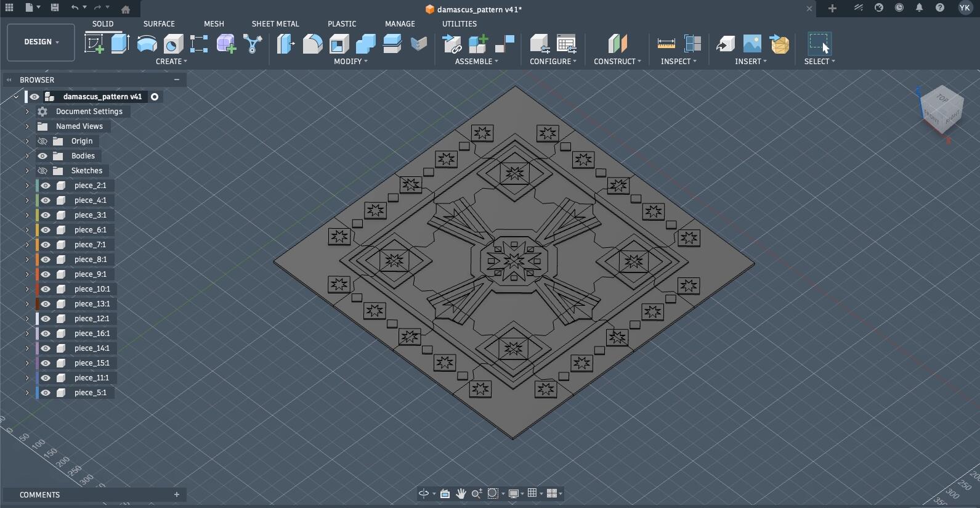Switch to the UTILITIES tab
Viewport: 980px width, 508px height.
coord(460,24)
